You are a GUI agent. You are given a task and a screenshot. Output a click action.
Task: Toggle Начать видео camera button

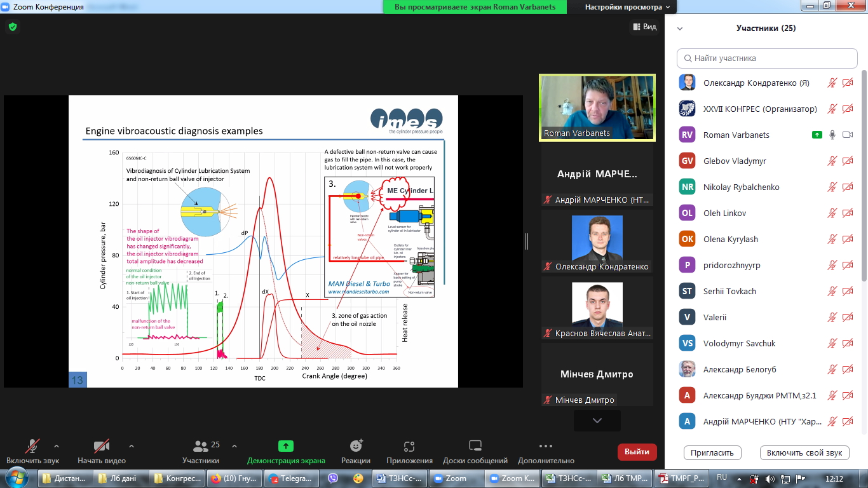(x=102, y=447)
